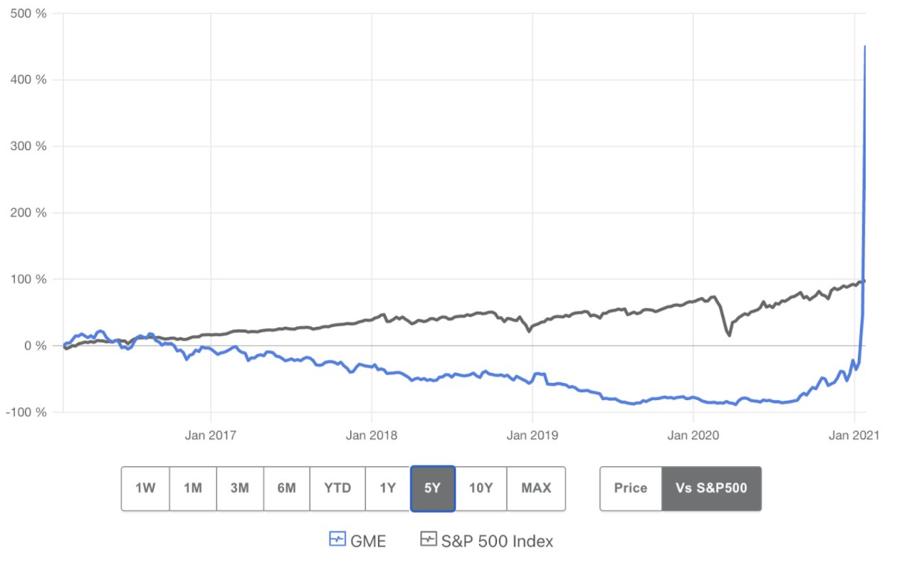Switch to the 10Y range
The width and height of the screenshot is (924, 568).
tap(481, 488)
